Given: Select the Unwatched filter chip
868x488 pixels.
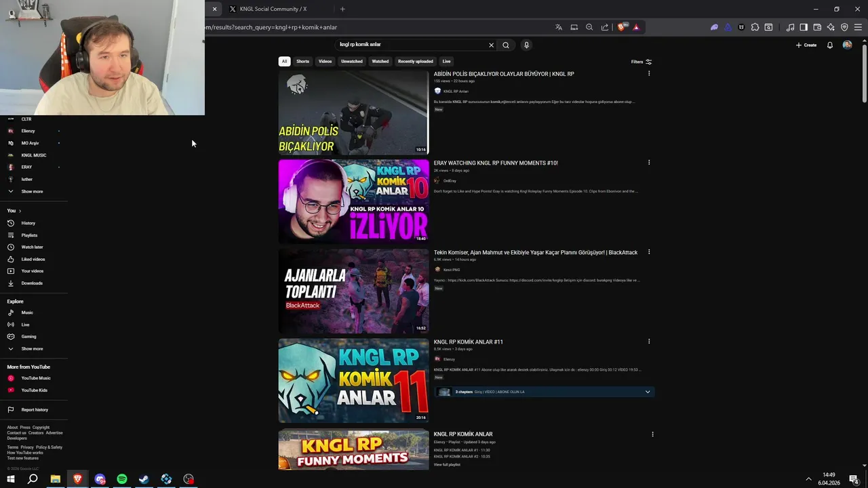Looking at the screenshot, I should 352,61.
